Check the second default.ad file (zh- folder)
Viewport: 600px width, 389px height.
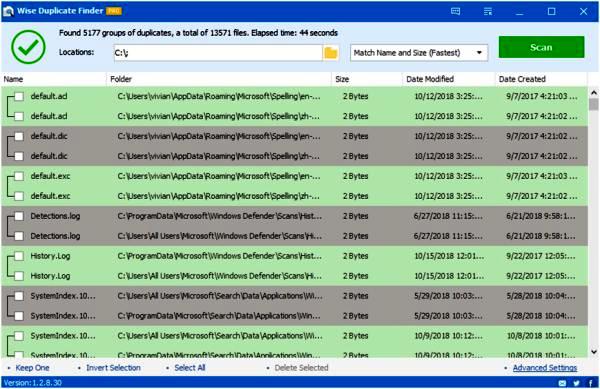[x=19, y=116]
